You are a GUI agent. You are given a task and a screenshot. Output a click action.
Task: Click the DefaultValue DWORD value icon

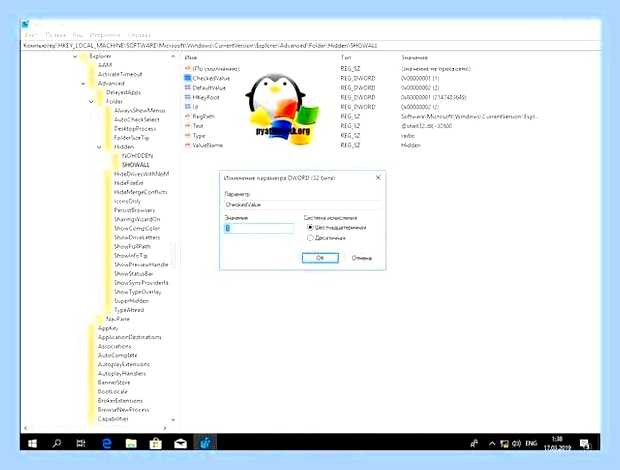[188, 87]
